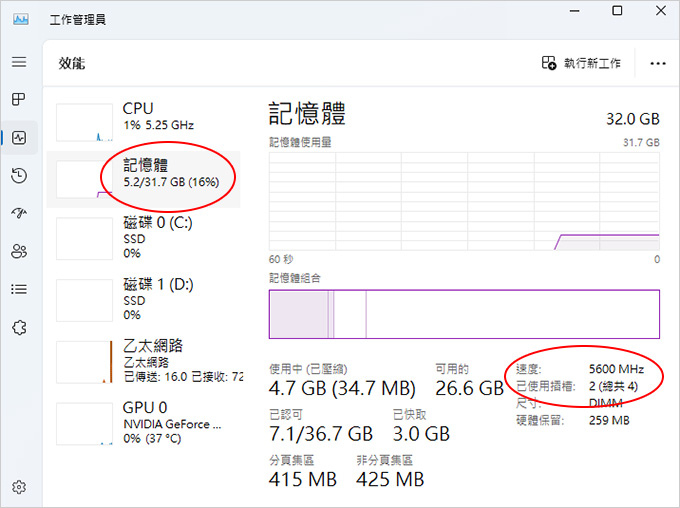Image resolution: width=680 pixels, height=508 pixels.
Task: Select the CPU performance item
Action: point(143,120)
